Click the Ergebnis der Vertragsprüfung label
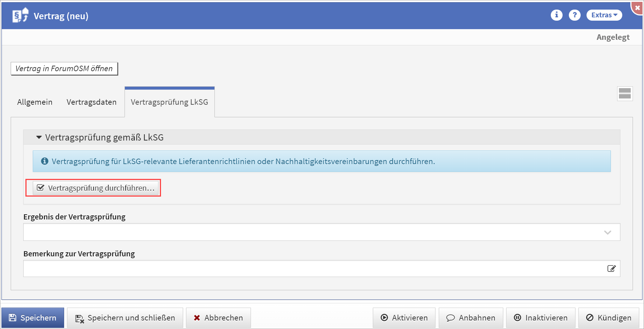 click(74, 217)
